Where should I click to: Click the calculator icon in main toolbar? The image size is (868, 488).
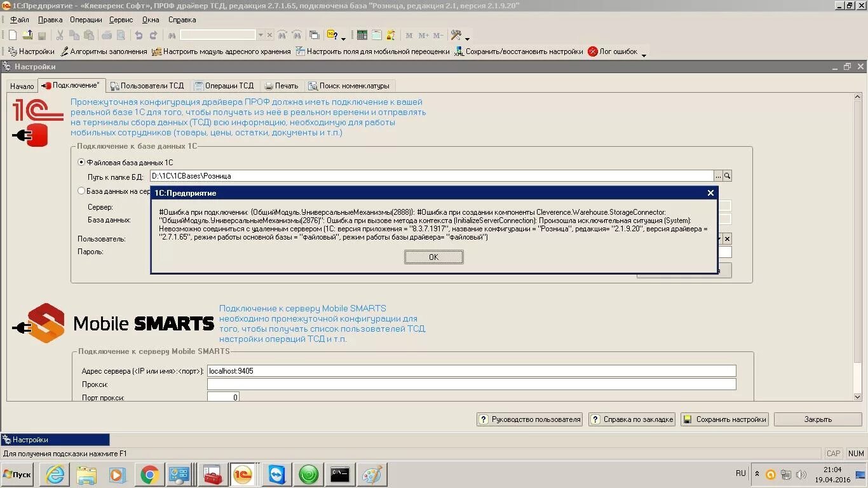point(362,35)
